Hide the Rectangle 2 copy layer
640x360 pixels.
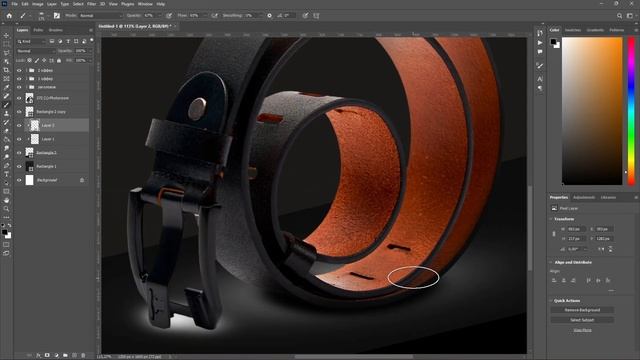(x=19, y=111)
